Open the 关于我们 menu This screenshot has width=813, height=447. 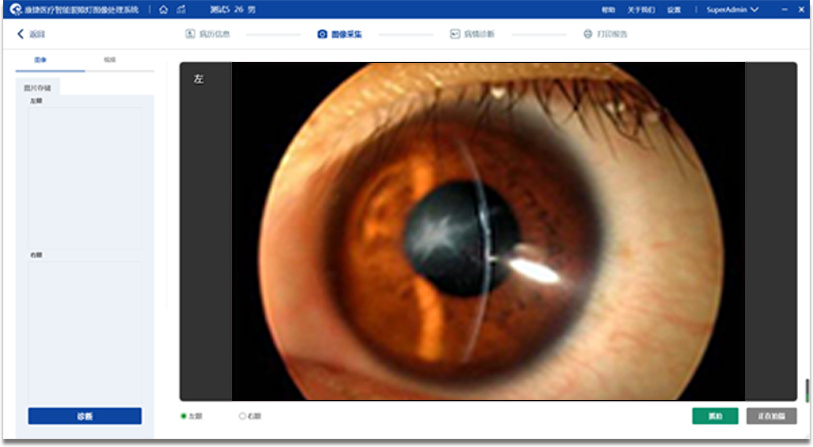click(x=641, y=9)
